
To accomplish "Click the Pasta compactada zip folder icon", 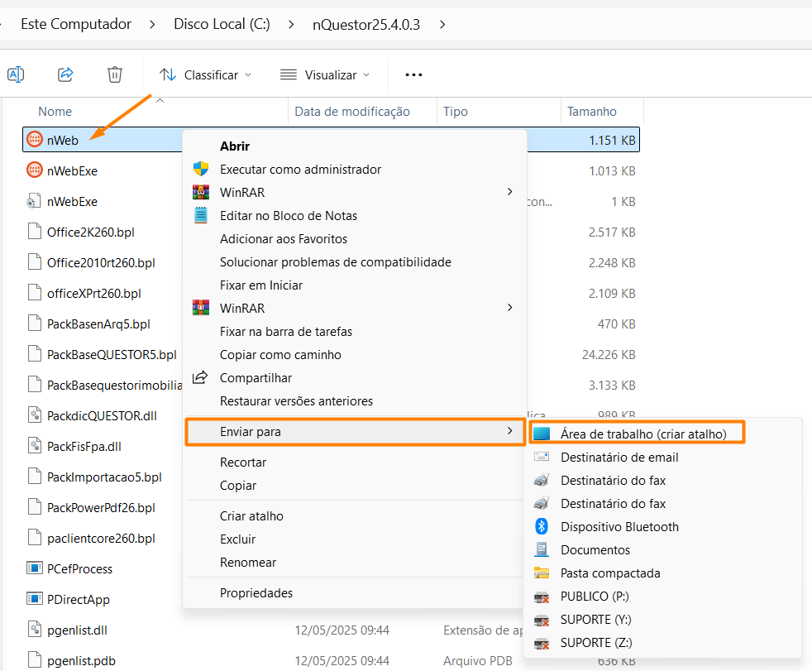I will click(542, 573).
